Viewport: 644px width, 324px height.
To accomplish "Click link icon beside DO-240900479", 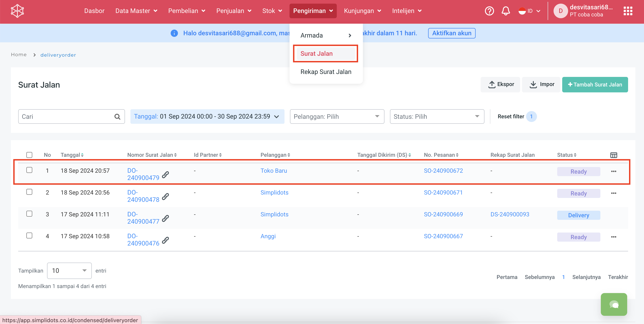I will [x=165, y=175].
